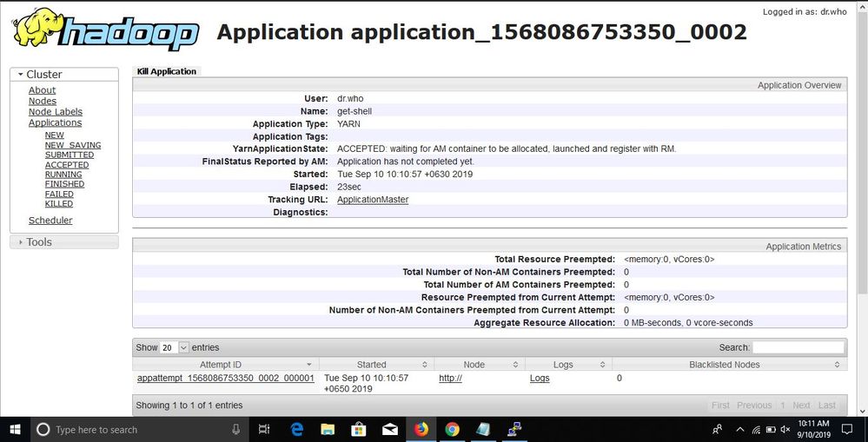Open Task View from the taskbar
This screenshot has height=442, width=868.
264,429
